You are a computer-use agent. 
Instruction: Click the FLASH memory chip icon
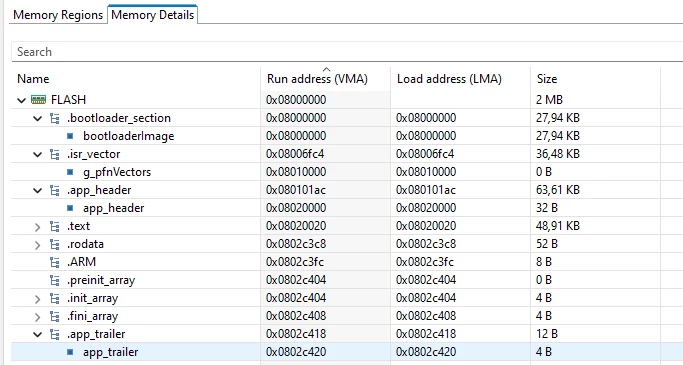[x=38, y=100]
